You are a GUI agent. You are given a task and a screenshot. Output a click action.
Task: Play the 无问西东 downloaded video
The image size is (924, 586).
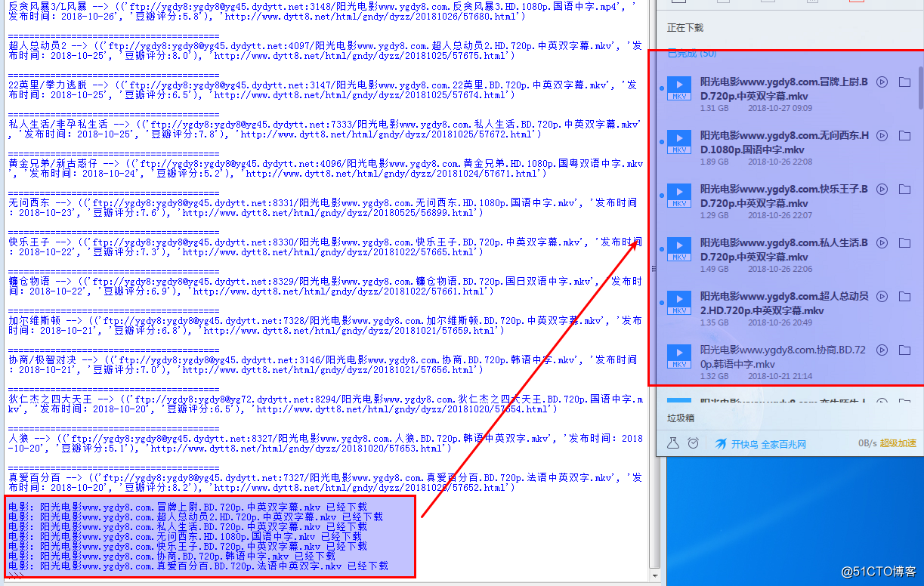click(882, 136)
